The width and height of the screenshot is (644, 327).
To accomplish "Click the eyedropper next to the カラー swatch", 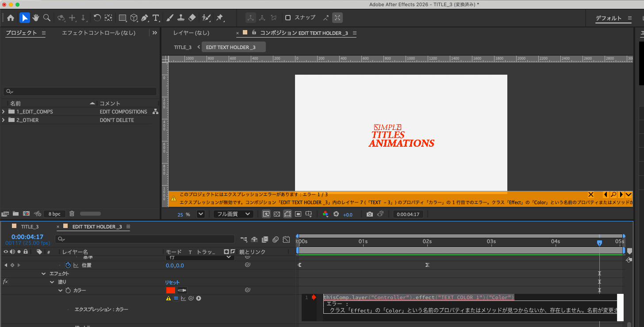I will click(182, 290).
